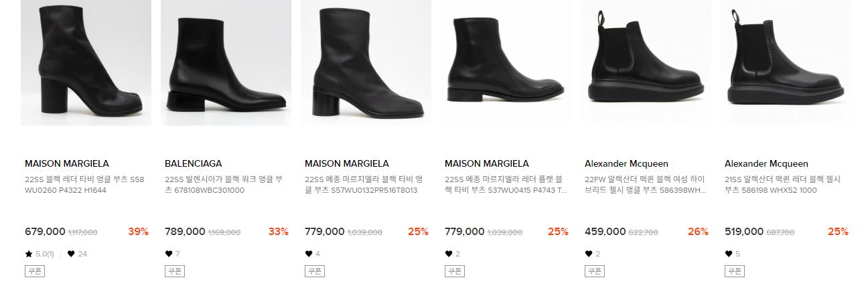The image size is (868, 298).
Task: Open product title 586198 WHX52 1000
Action: coord(782,185)
